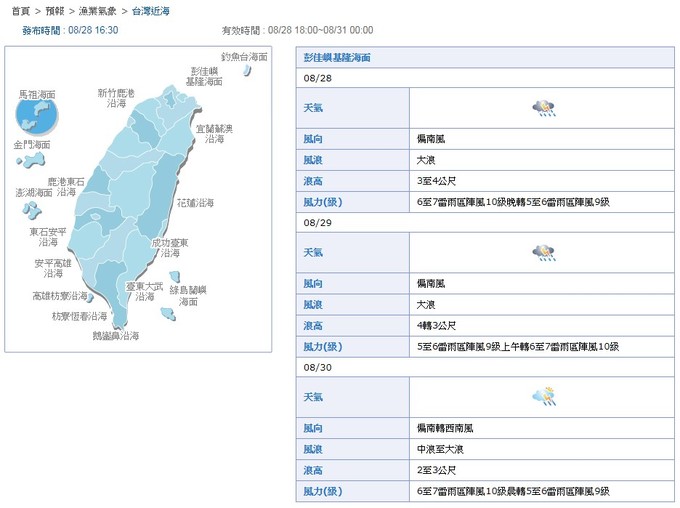Select the 澎湖 islands shape on map
Image resolution: width=680 pixels, height=508 pixels.
[x=33, y=210]
